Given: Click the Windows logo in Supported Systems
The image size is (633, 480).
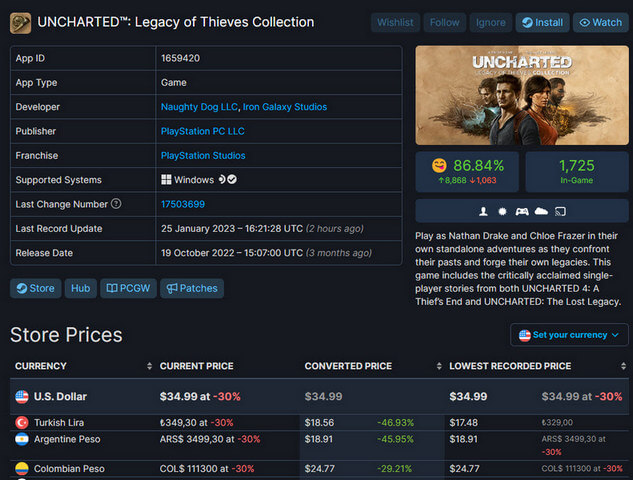Looking at the screenshot, I should pos(166,180).
